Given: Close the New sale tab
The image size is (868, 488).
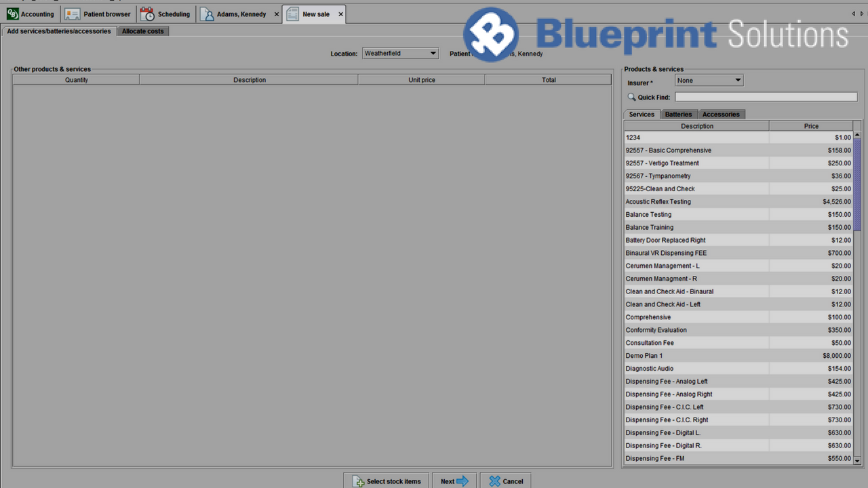Looking at the screenshot, I should pyautogui.click(x=340, y=14).
